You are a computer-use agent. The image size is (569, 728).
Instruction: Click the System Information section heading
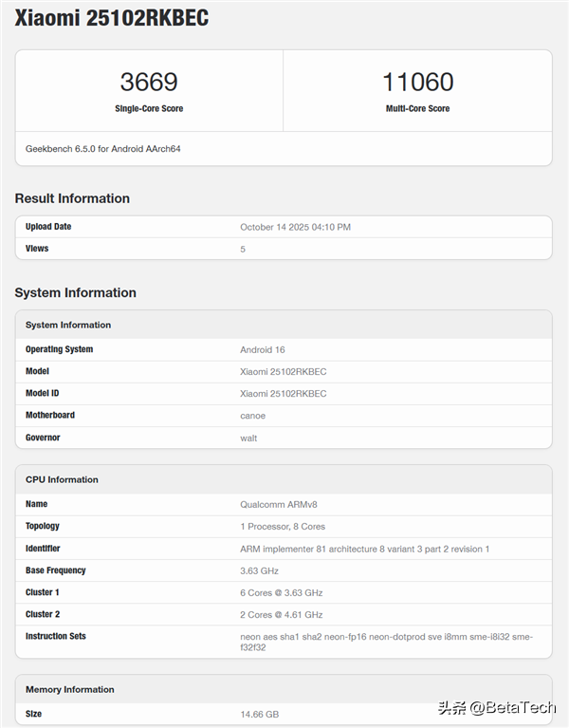pyautogui.click(x=76, y=292)
